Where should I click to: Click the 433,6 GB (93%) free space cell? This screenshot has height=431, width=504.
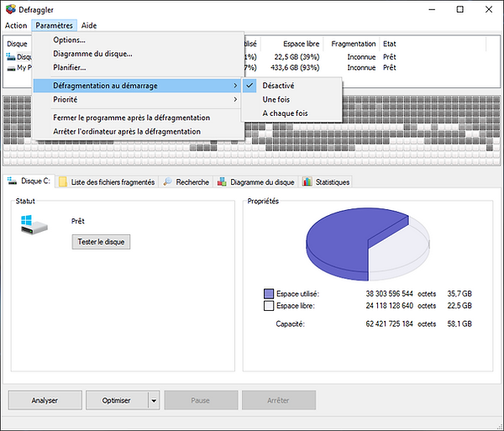(295, 67)
